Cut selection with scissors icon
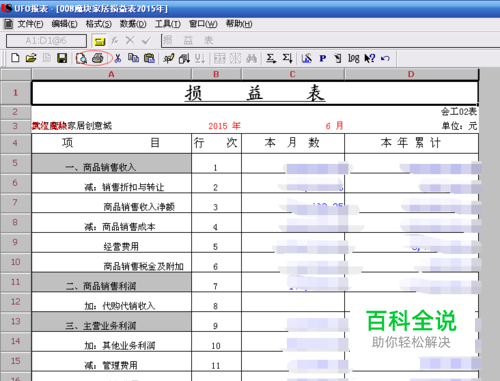This screenshot has height=381, width=500. (117, 59)
